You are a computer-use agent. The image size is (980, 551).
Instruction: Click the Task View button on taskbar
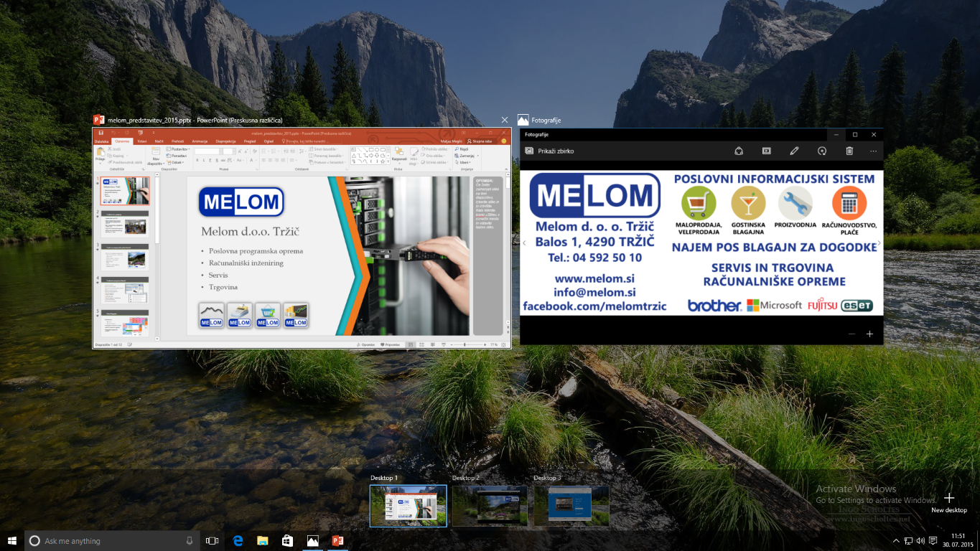point(212,540)
